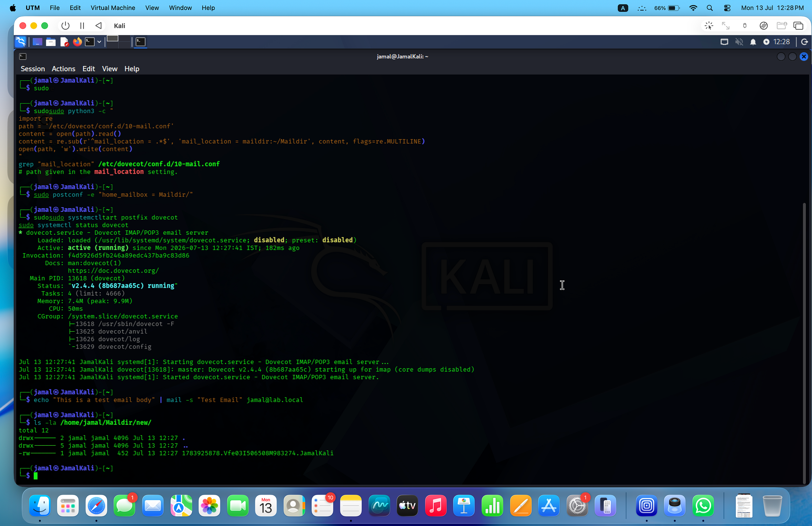This screenshot has width=812, height=526.
Task: Click the power manager tray icon
Action: click(x=766, y=42)
